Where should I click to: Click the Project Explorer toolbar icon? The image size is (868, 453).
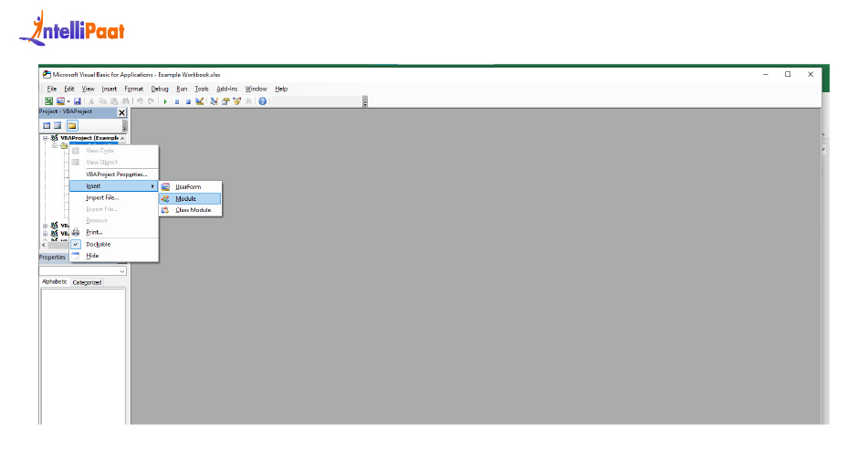pyautogui.click(x=214, y=101)
